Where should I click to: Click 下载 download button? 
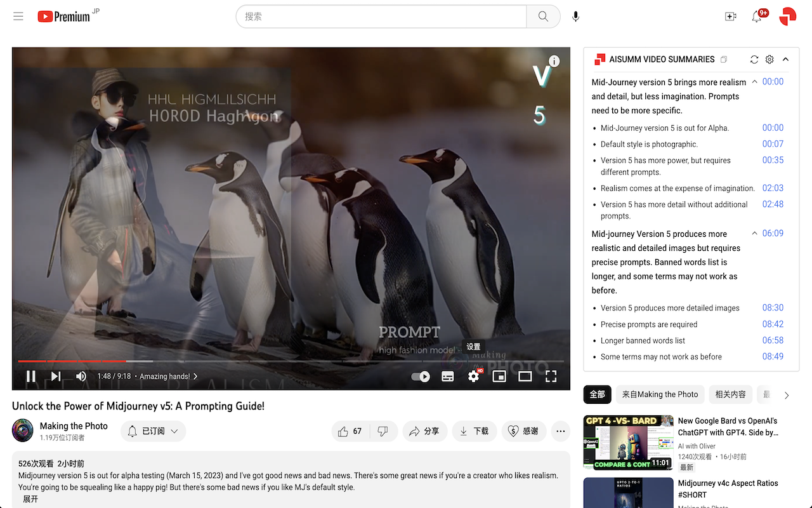point(475,431)
